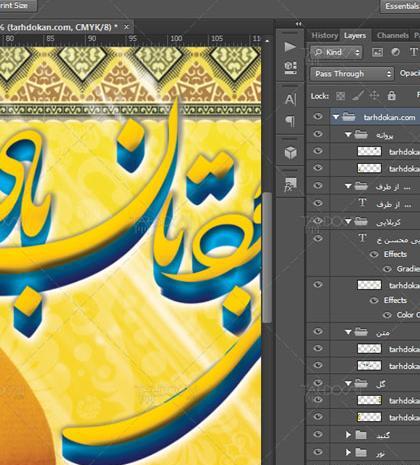Select first tarhdokan layer thumbnail under متن
This screenshot has width=420, height=465.
[x=369, y=349]
